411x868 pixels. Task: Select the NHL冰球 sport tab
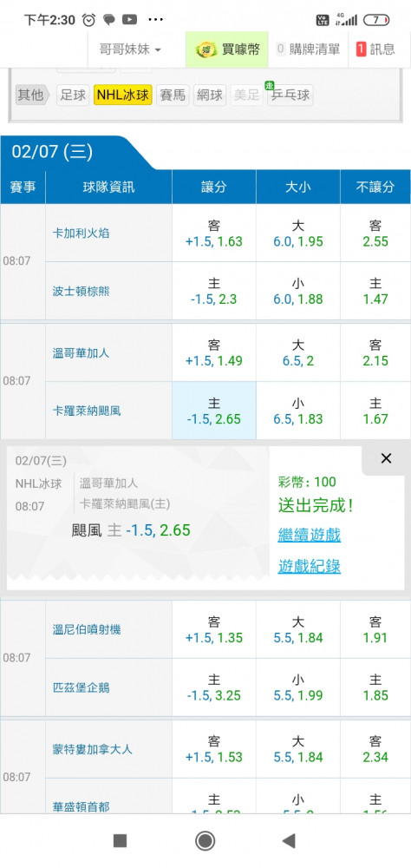(x=123, y=95)
